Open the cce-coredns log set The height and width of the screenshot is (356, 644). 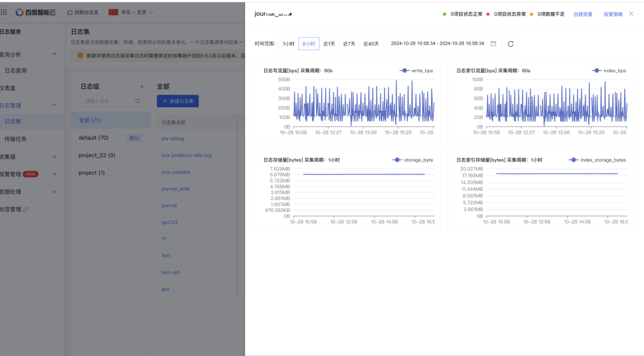coord(176,172)
